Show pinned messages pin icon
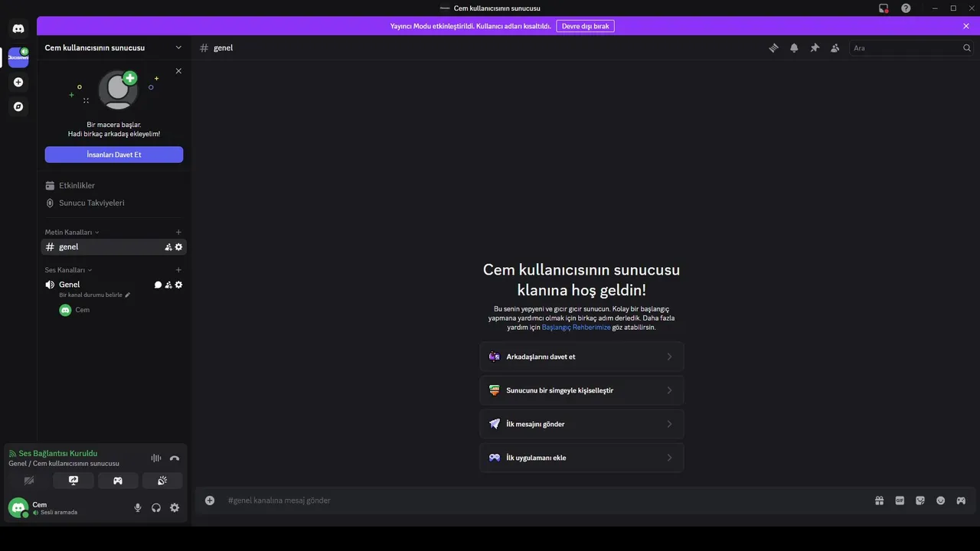 [x=815, y=47]
